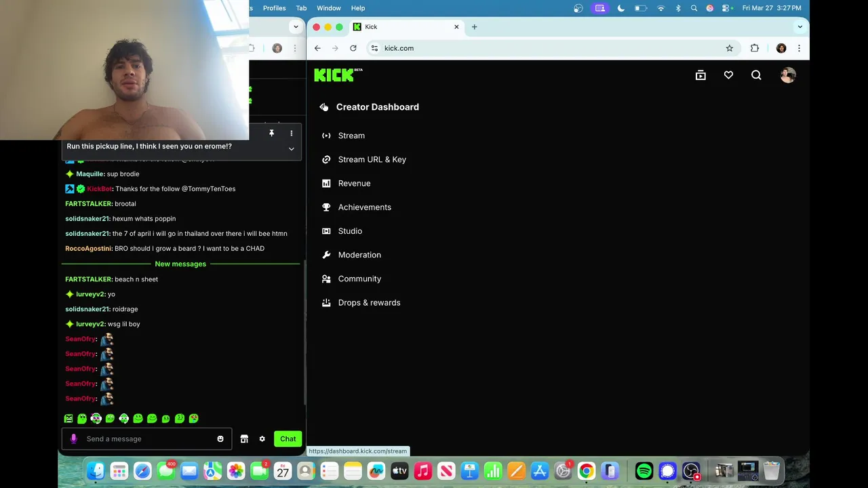
Task: Open Finder from the Dock
Action: 96,470
